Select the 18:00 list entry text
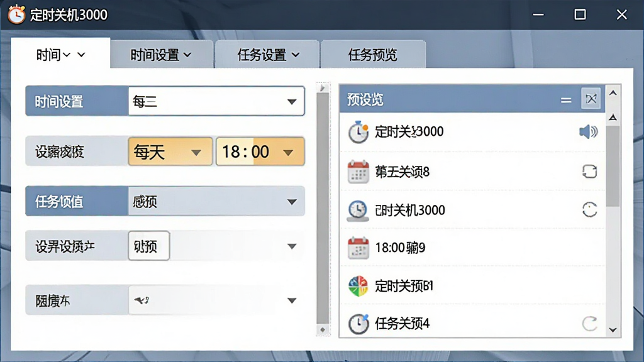The image size is (644, 362). (400, 248)
